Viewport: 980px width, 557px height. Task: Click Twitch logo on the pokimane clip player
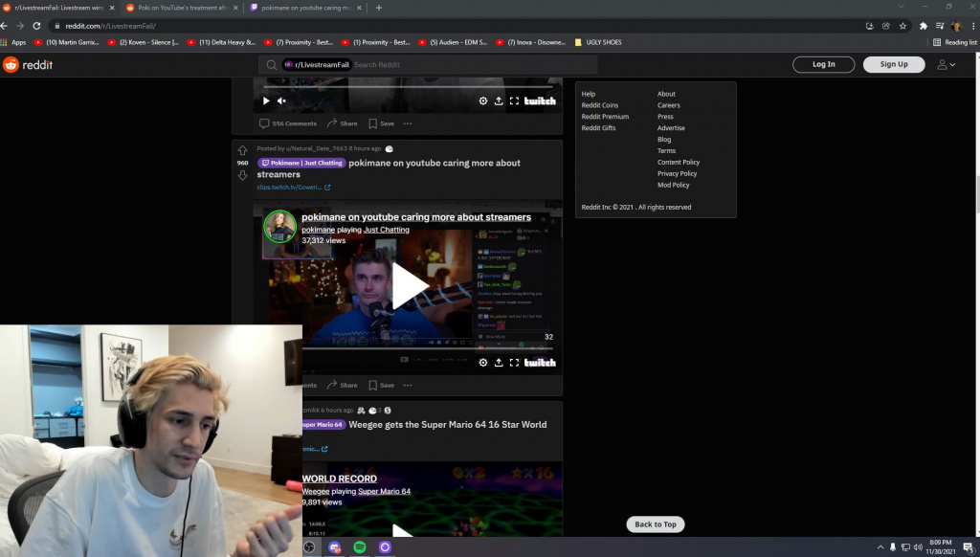coord(540,363)
